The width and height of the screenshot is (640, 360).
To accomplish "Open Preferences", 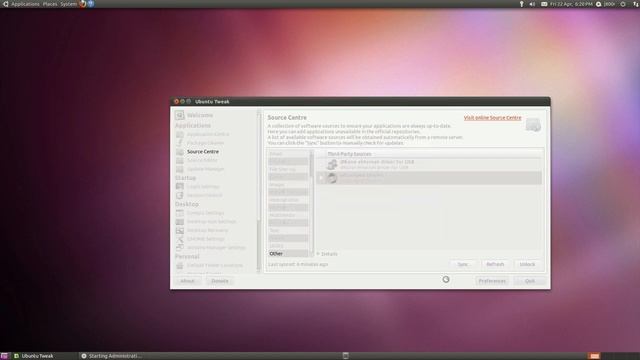I will 492,281.
